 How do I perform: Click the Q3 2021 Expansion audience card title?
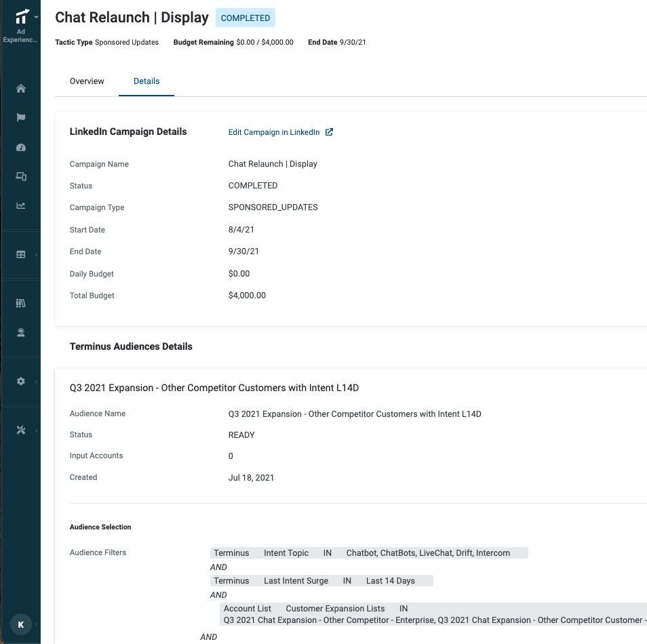[214, 388]
